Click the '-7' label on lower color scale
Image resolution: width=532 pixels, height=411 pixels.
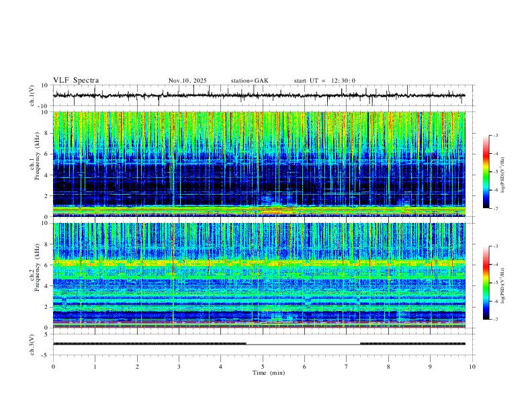point(495,320)
